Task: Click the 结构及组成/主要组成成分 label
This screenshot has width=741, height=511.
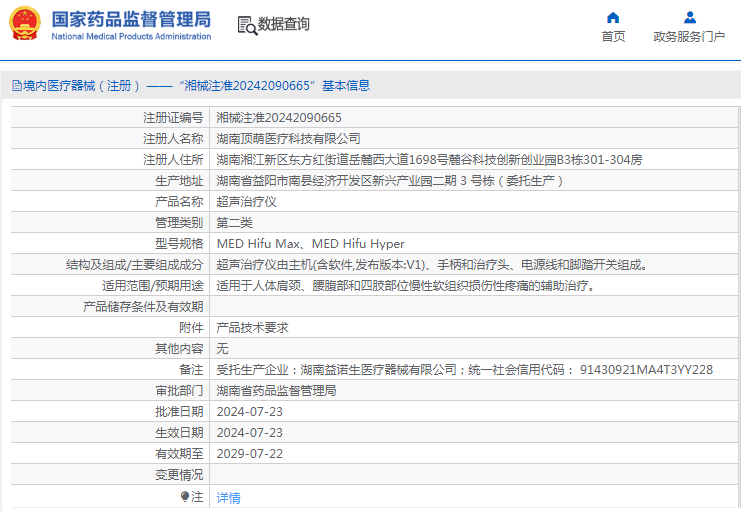Action: pos(135,265)
